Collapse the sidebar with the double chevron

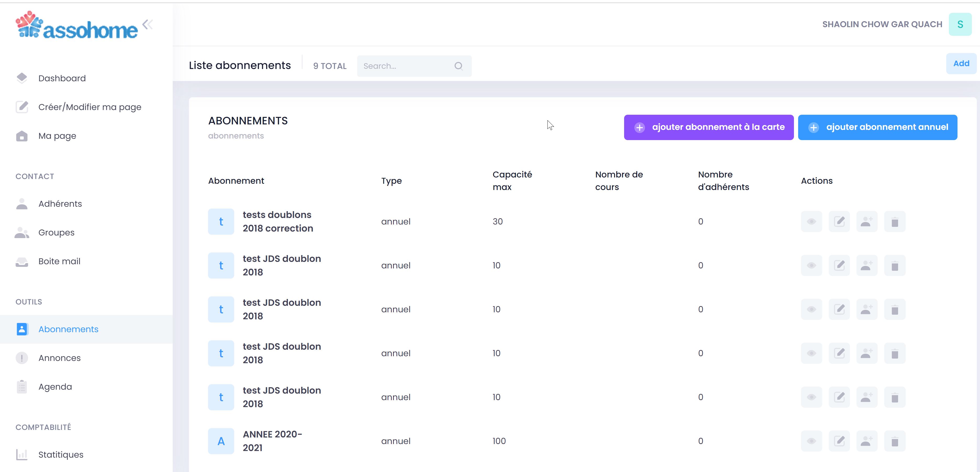point(148,25)
